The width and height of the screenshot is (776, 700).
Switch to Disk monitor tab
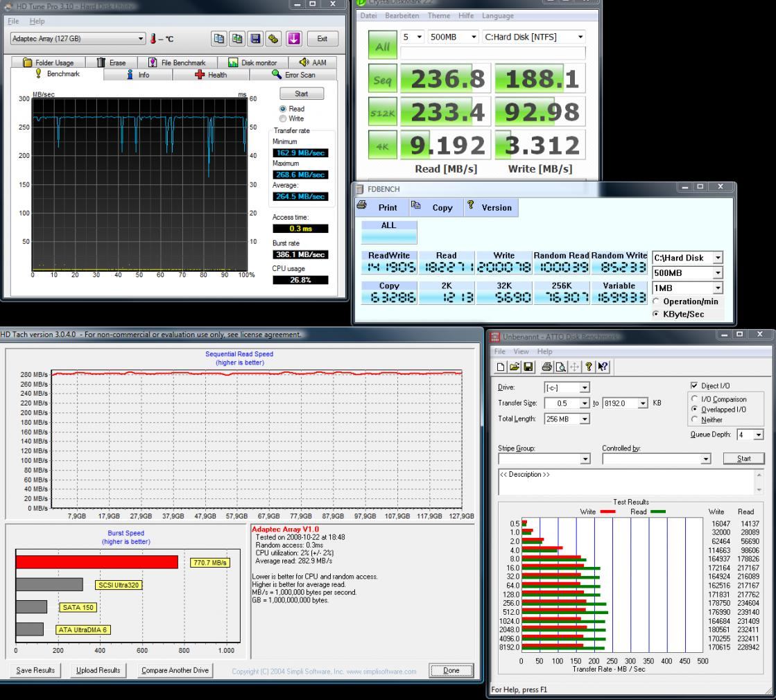252,63
